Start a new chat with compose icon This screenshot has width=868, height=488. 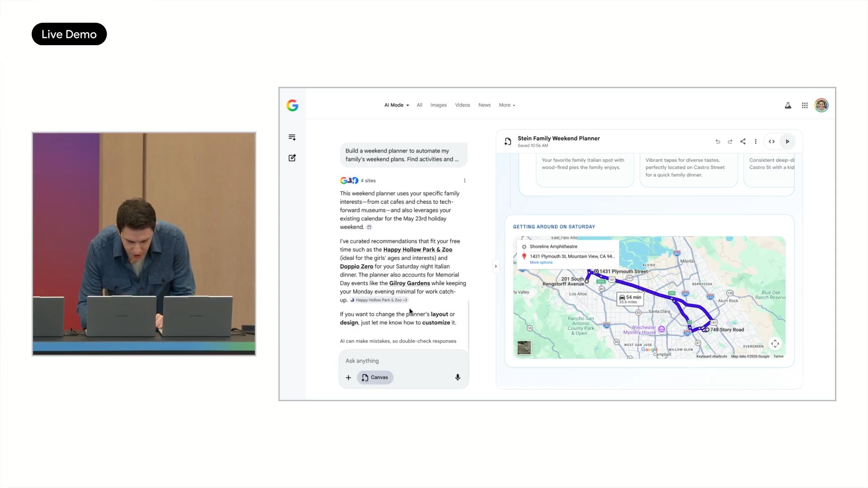point(292,158)
